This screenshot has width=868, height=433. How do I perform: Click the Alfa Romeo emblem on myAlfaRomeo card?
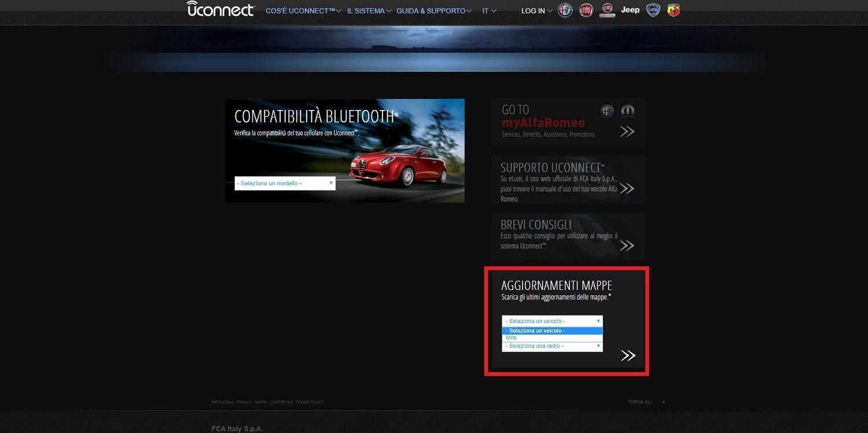click(607, 111)
